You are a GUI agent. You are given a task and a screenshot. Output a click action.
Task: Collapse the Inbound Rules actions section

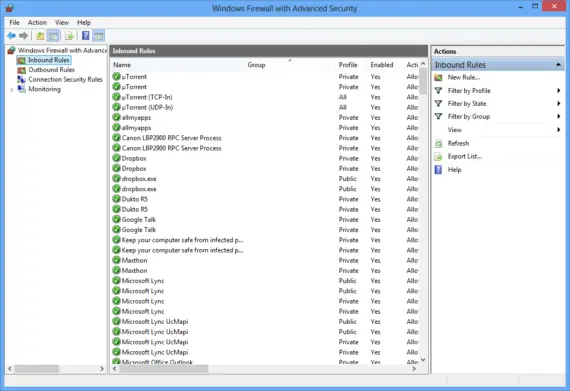[558, 65]
